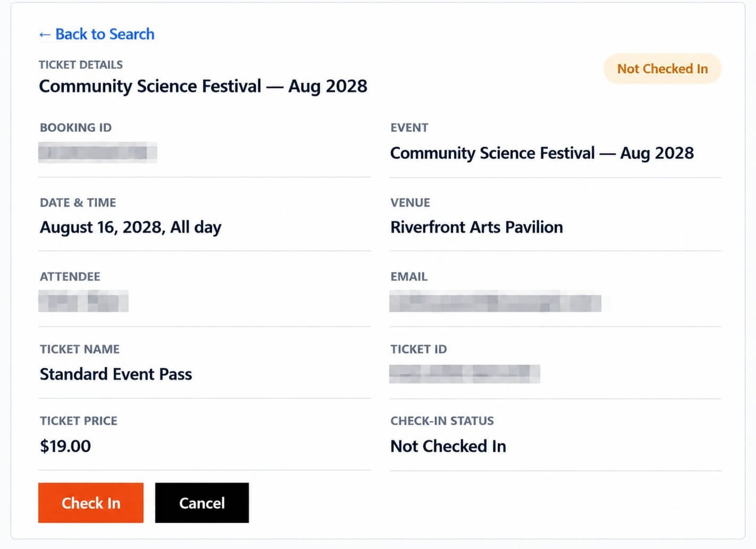Click the ATTENDEE field label
The image size is (756, 549).
70,276
